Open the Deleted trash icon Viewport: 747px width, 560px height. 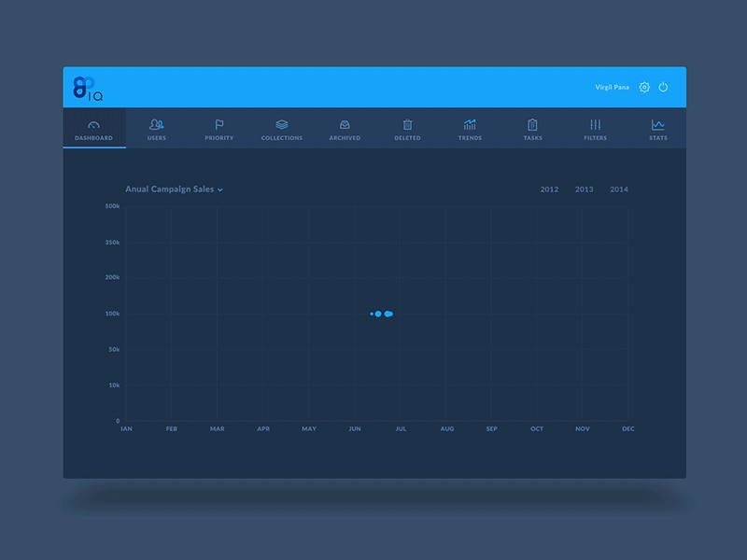pos(407,125)
